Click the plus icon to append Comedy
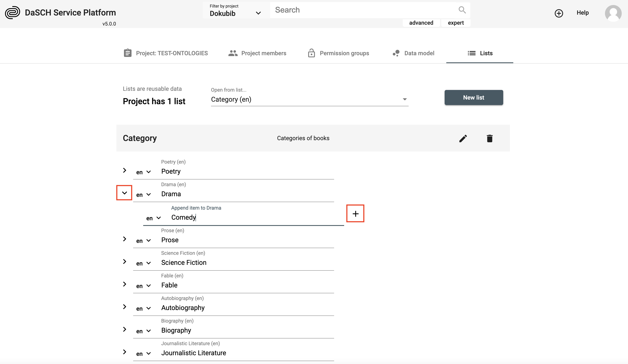Viewport: 628px width, 364px height. coord(355,214)
